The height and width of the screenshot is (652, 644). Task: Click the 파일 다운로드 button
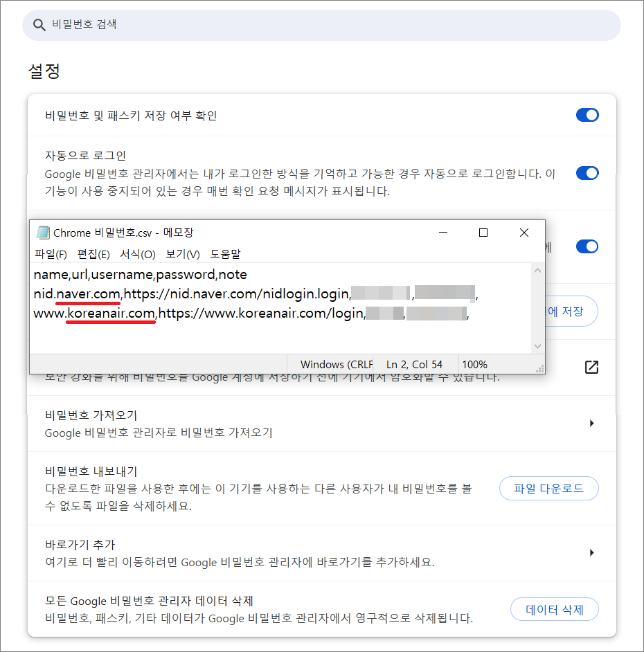click(x=548, y=488)
